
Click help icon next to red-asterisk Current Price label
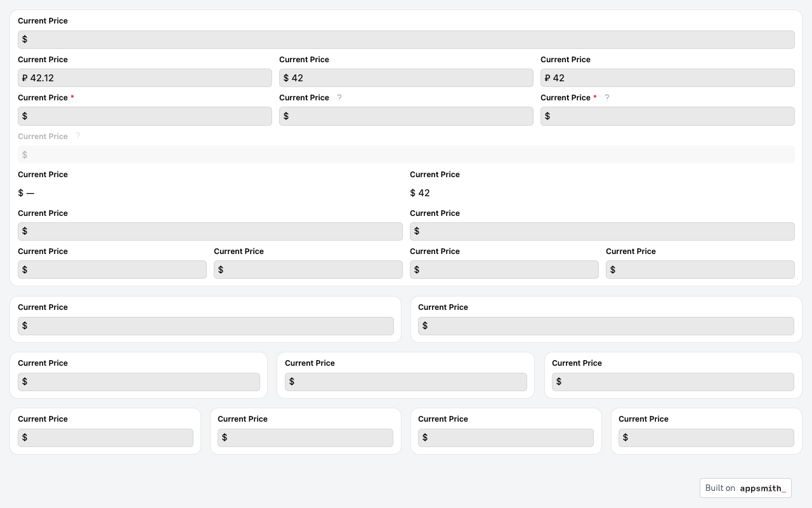607,98
